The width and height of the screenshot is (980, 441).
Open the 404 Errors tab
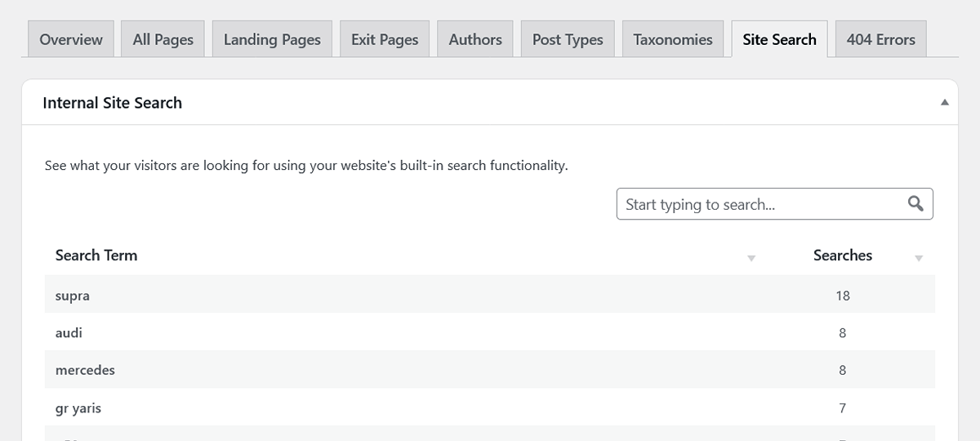point(881,39)
